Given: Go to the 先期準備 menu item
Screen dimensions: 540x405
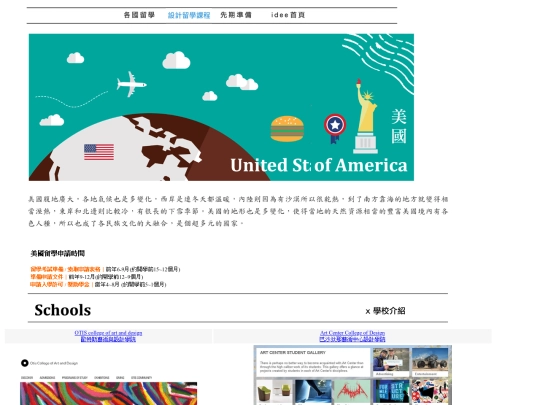Looking at the screenshot, I should tap(236, 15).
